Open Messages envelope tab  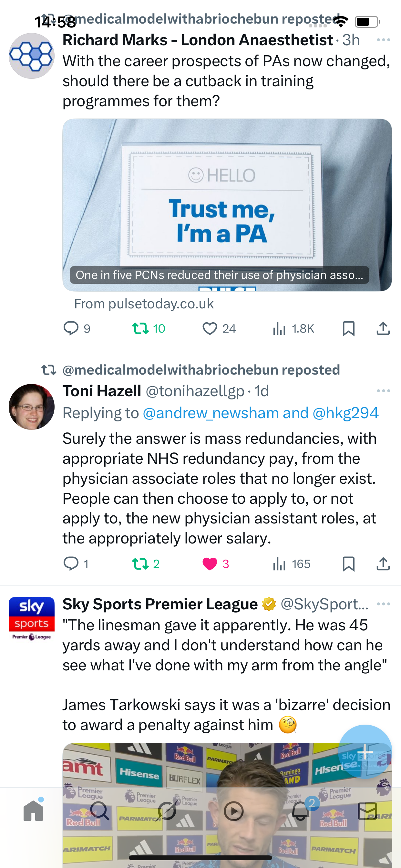click(367, 811)
